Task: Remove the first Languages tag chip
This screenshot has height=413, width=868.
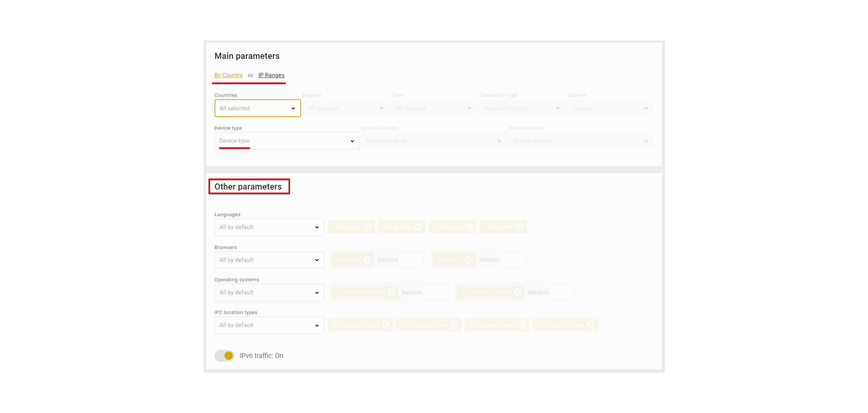Action: pos(368,227)
